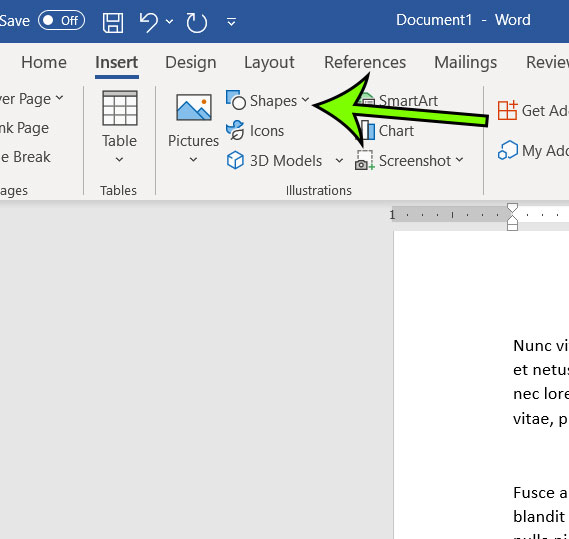This screenshot has height=539, width=569.
Task: Click the My Add-ins icon
Action: (507, 150)
